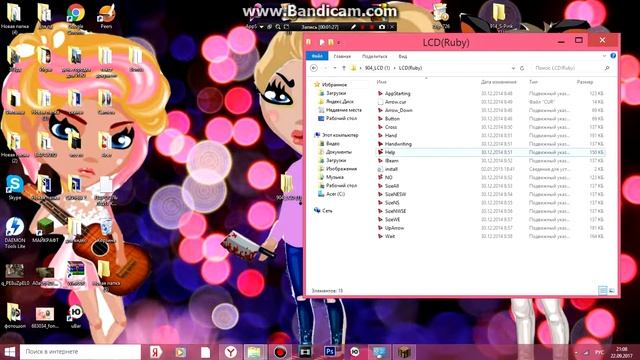The height and width of the screenshot is (360, 640).
Task: Open Yandex shortcut on taskbar
Action: click(155, 352)
